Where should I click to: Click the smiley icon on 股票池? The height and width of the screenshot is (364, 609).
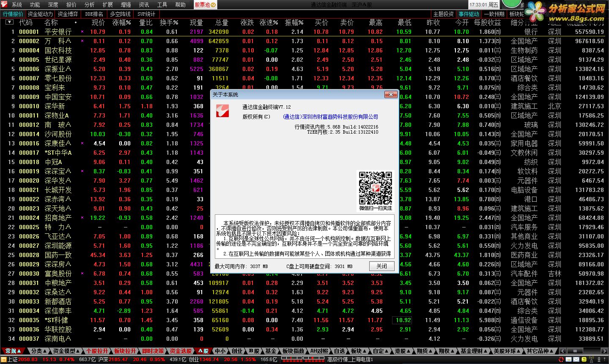coord(213,5)
